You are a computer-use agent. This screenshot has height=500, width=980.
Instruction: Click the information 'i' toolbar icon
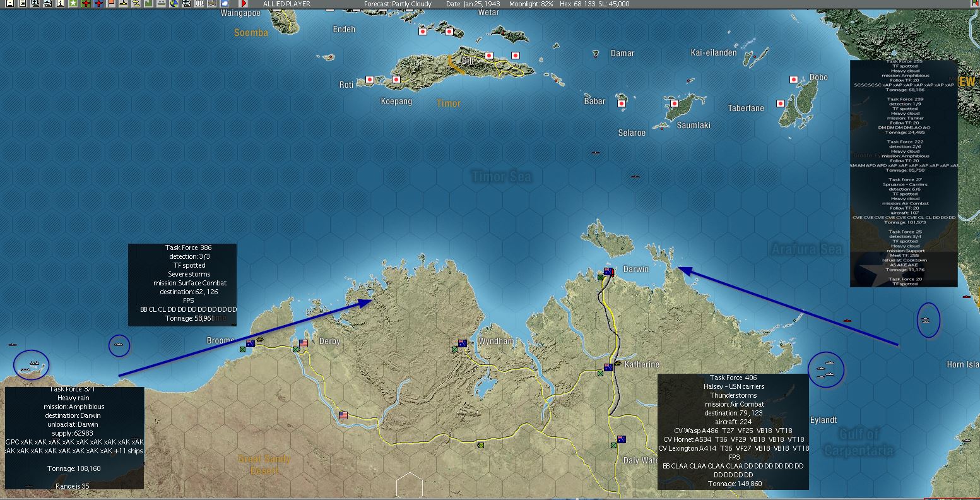60,4
